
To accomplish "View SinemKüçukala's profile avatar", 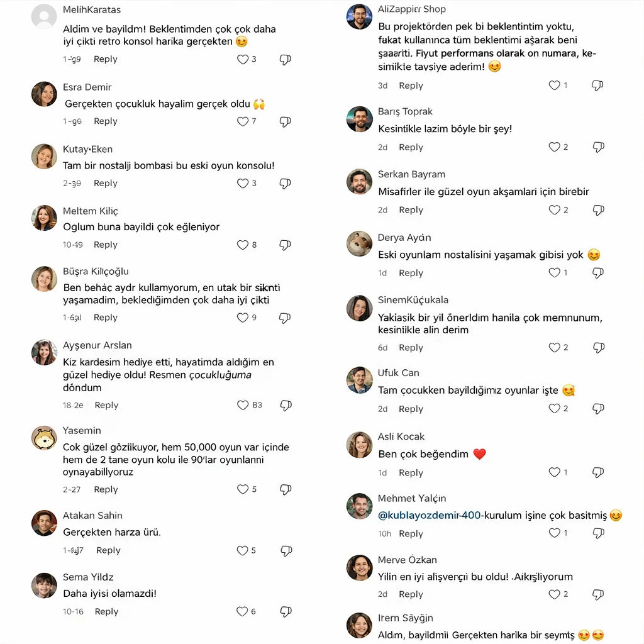I will click(359, 308).
